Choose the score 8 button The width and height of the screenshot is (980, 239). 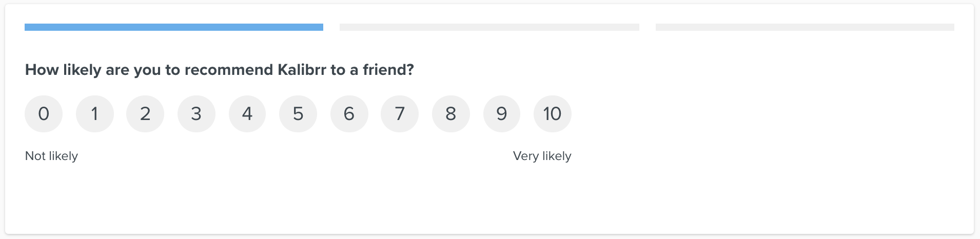point(450,114)
